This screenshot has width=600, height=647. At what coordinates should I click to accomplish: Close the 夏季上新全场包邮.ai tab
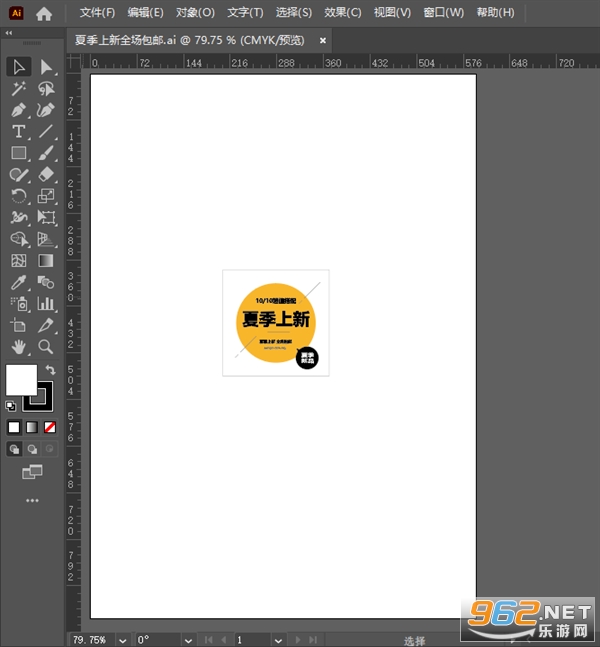coord(323,40)
